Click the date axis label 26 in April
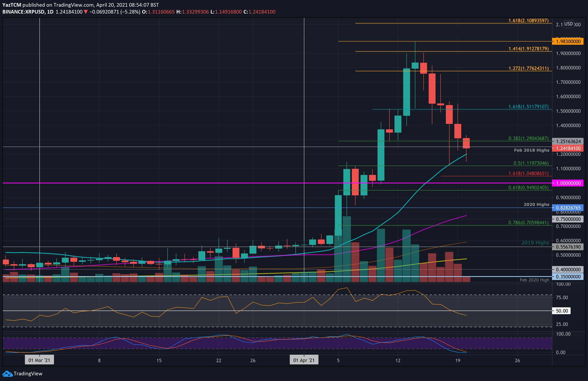 [517, 361]
